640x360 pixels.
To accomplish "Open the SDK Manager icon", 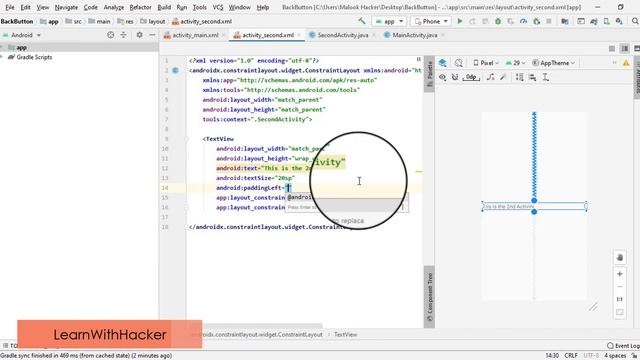I will (619, 21).
